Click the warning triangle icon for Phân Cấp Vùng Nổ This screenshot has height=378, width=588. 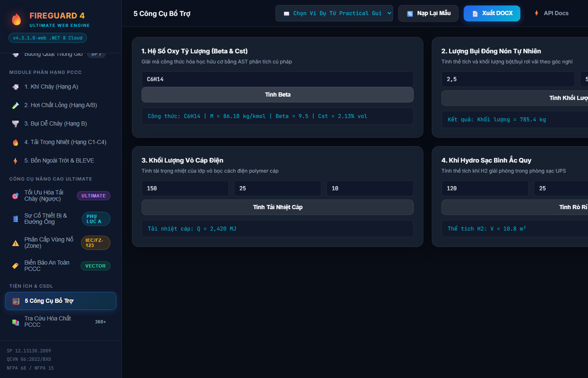pos(16,243)
